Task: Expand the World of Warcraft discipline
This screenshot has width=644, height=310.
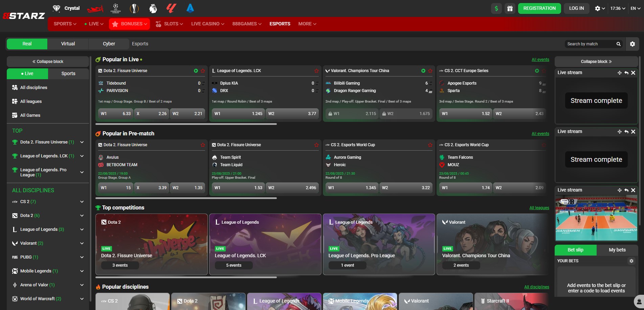Action: coord(82,299)
